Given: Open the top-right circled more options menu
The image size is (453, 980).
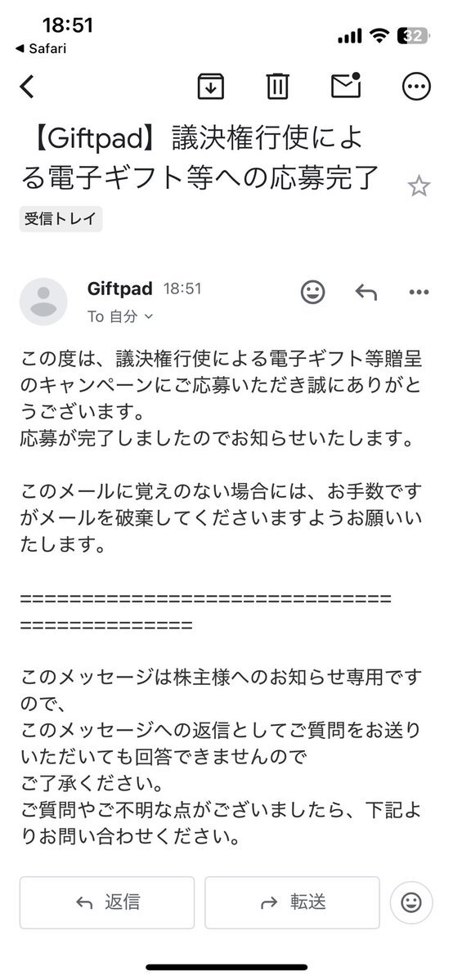Looking at the screenshot, I should [416, 87].
